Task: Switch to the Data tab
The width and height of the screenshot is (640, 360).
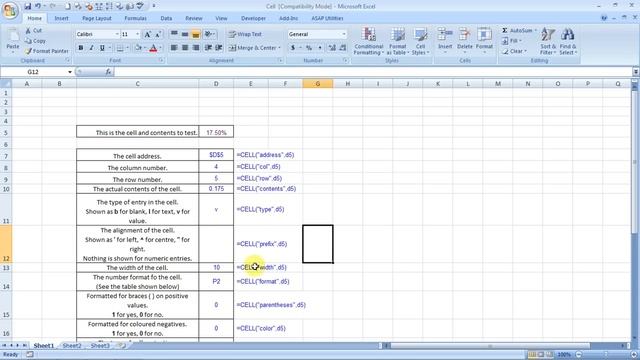Action: pyautogui.click(x=166, y=18)
